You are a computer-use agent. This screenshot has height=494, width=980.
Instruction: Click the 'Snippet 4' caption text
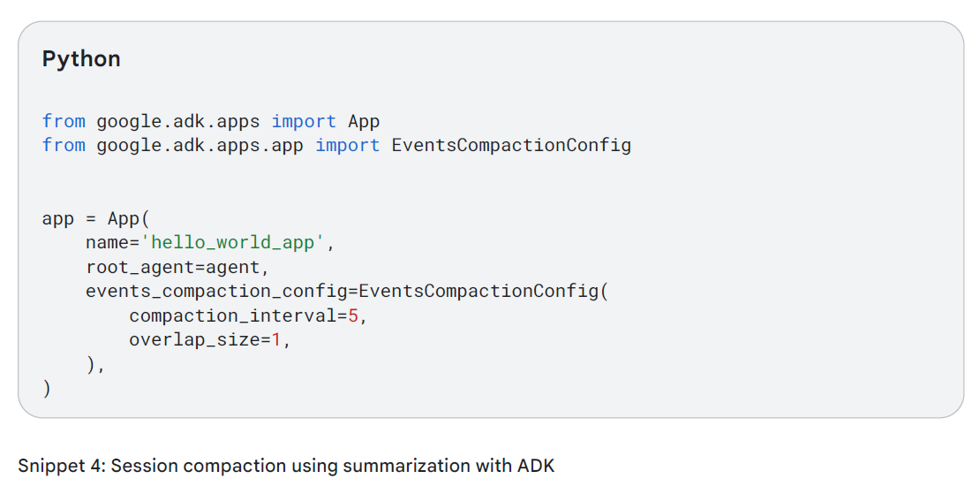(60, 466)
